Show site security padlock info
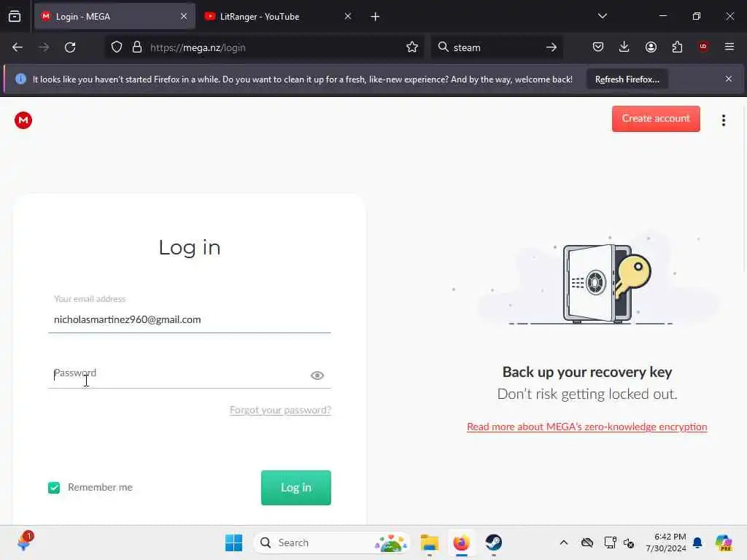 [137, 47]
